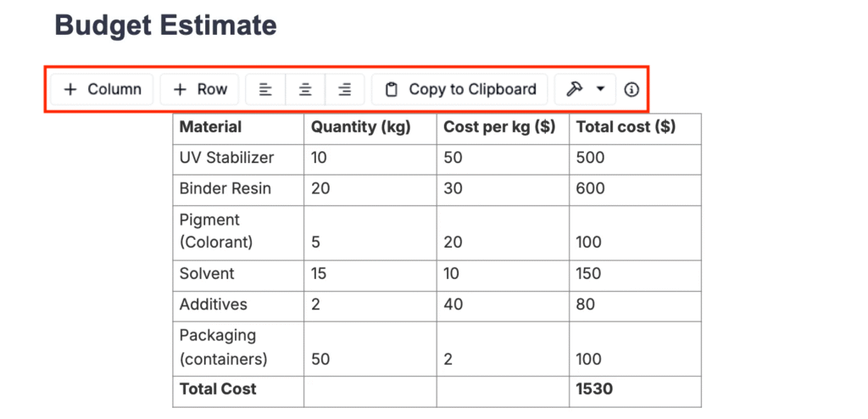Add a new row with + Row

tap(200, 89)
